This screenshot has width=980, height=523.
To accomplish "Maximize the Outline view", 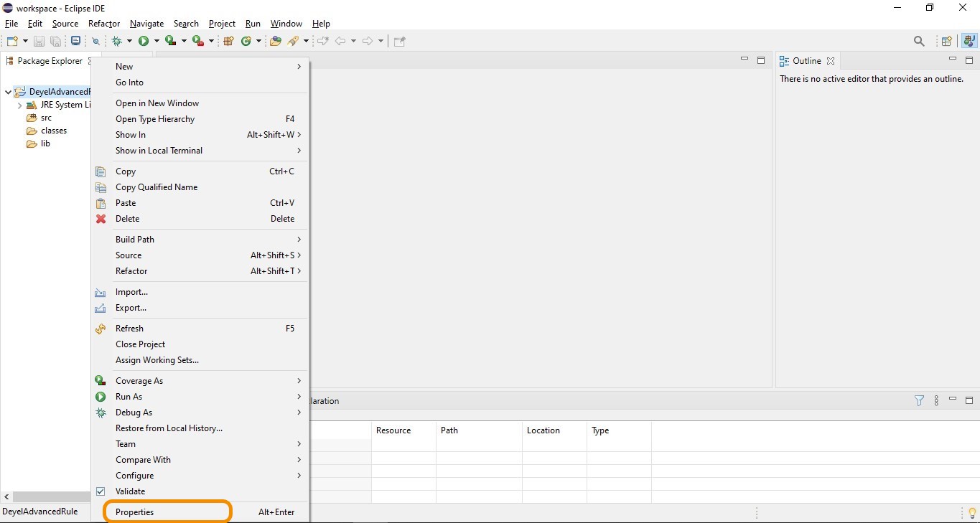I will click(969, 60).
